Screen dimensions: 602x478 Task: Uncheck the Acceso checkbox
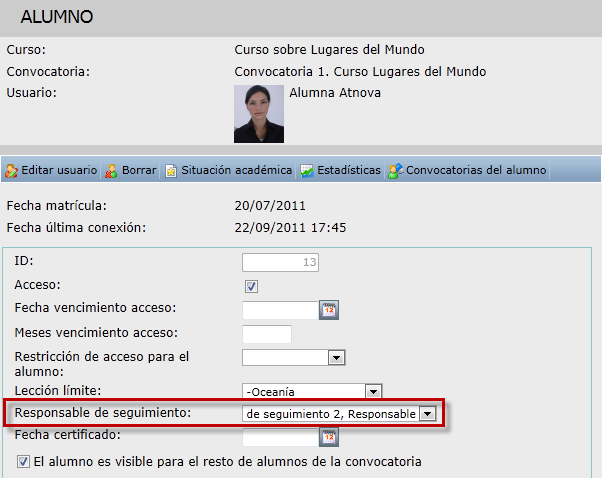pos(251,286)
